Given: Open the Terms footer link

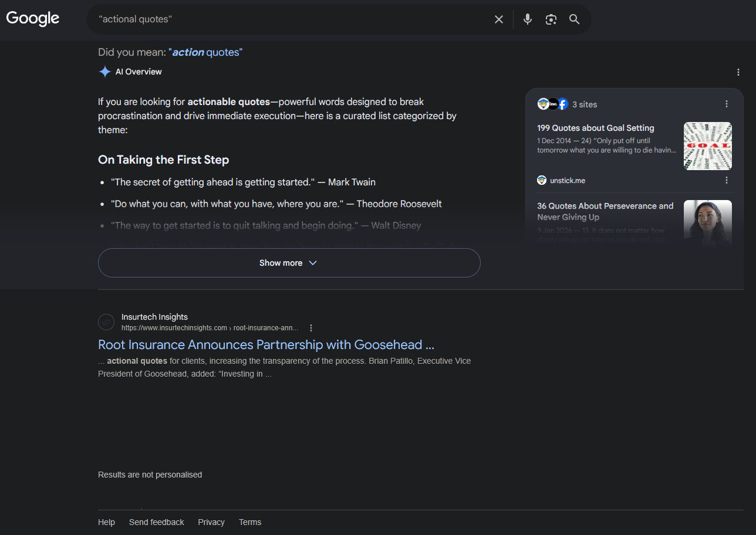Looking at the screenshot, I should coord(250,522).
